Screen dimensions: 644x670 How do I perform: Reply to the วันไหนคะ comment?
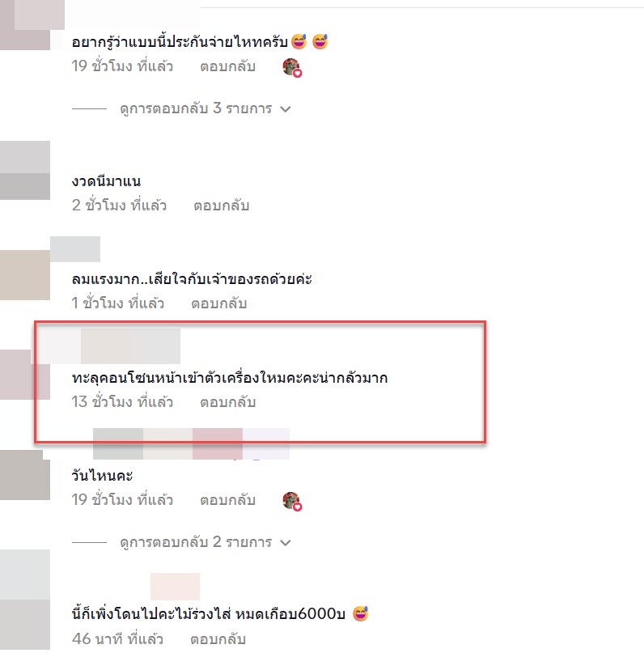[228, 500]
